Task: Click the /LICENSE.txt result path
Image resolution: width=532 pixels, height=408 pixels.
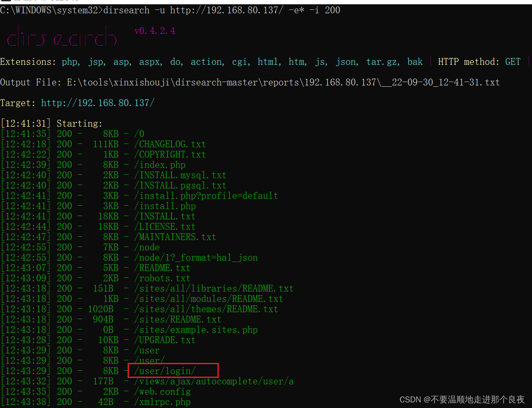Action: [x=165, y=227]
